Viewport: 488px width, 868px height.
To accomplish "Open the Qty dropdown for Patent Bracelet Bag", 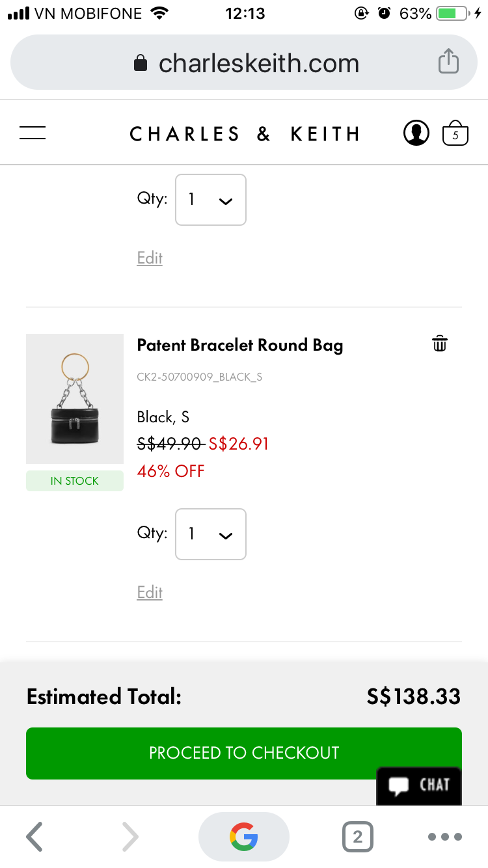I will point(211,534).
